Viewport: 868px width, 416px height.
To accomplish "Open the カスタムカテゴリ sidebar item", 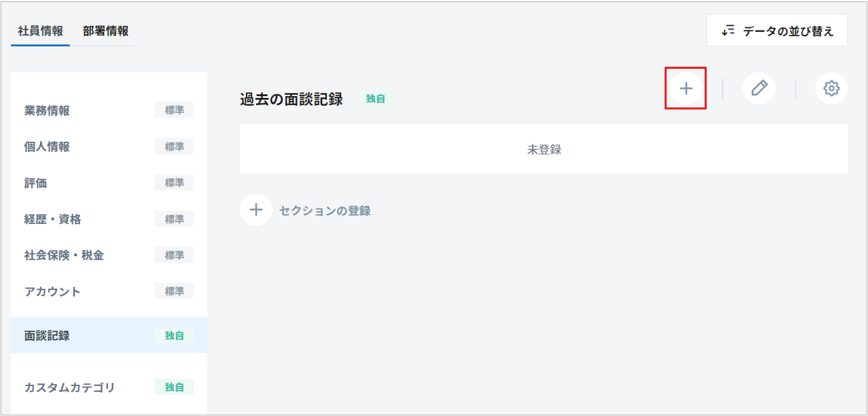I will [x=70, y=387].
